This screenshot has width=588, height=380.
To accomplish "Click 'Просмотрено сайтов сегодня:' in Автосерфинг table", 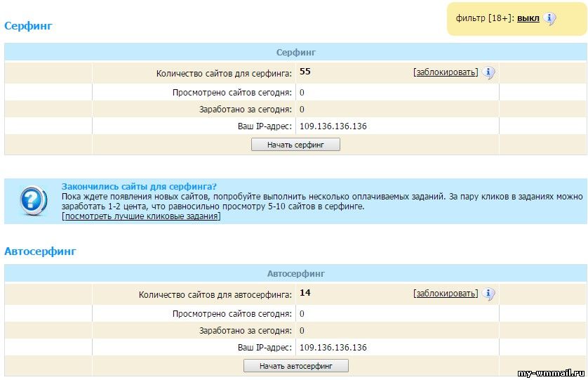I will click(232, 314).
